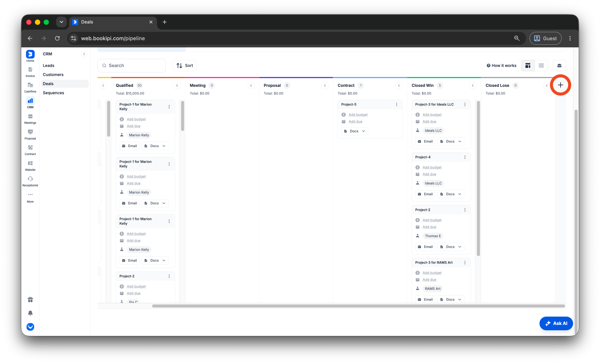
Task: Open the Receptionist sidebar icon
Action: coord(30,179)
